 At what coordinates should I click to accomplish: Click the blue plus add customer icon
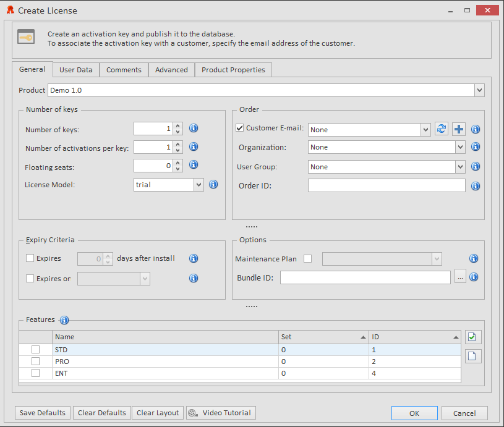[x=458, y=129]
